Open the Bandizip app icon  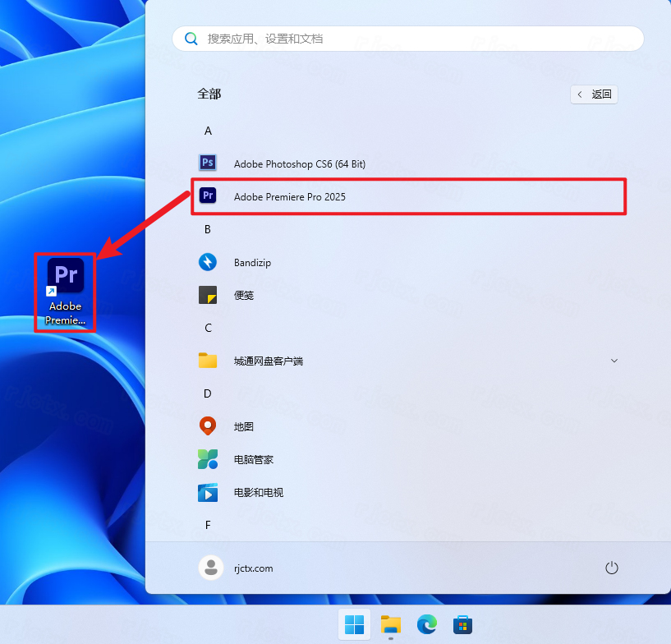point(208,262)
